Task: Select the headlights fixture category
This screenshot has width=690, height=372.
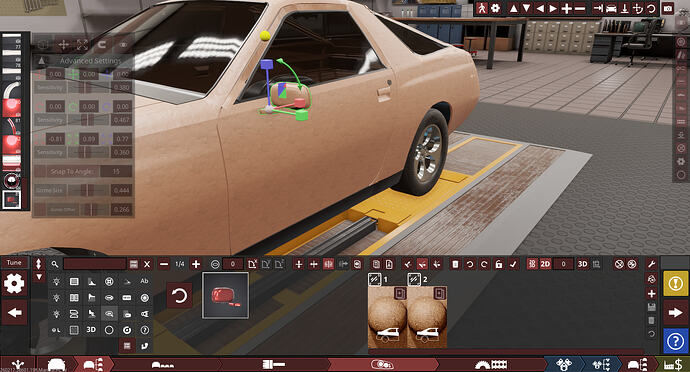Action: click(x=56, y=281)
